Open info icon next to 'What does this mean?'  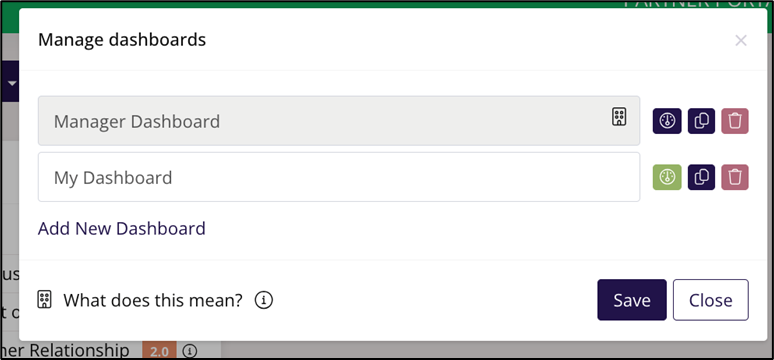point(264,299)
